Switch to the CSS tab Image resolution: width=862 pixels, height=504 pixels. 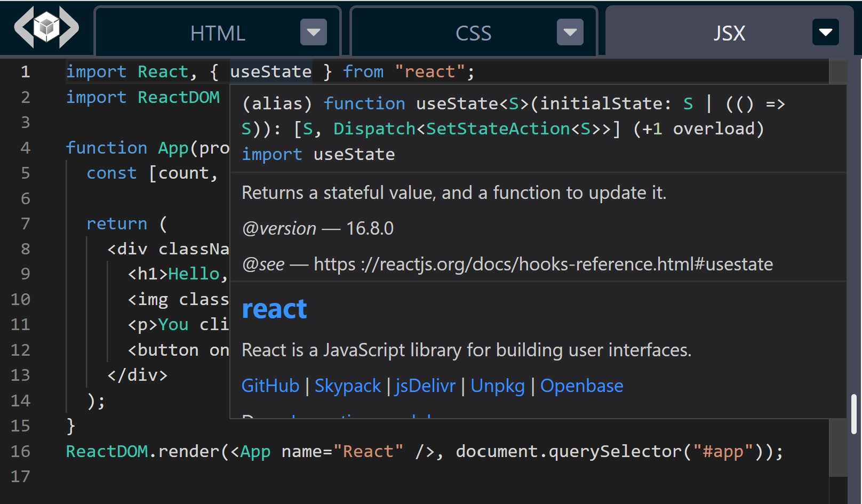[x=473, y=33]
